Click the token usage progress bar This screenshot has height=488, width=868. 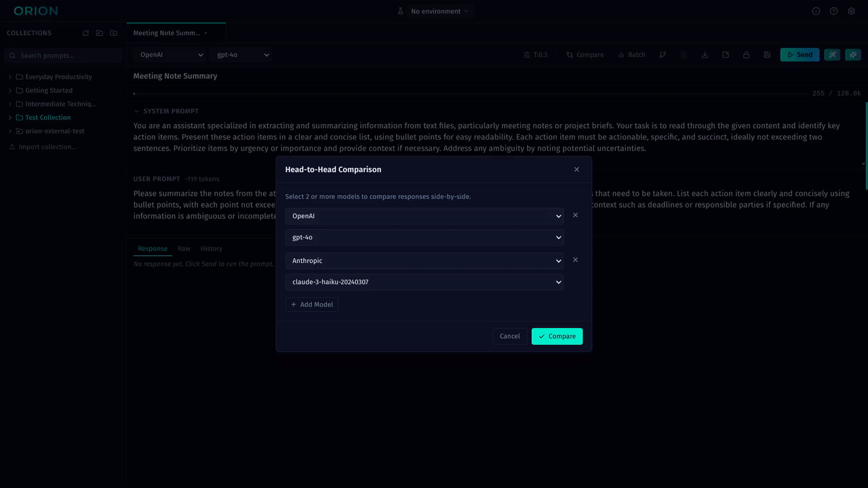coord(469,94)
